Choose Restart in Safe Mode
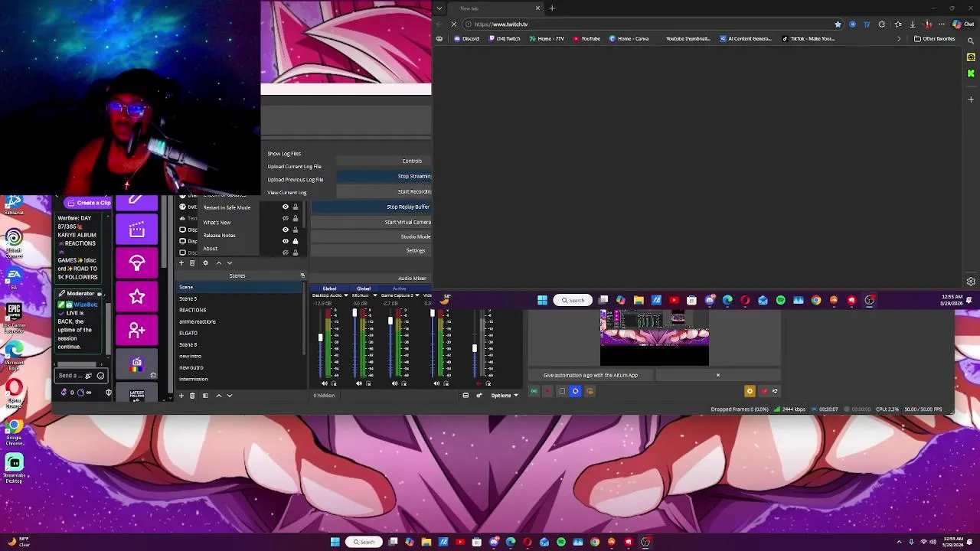This screenshot has height=551, width=980. point(227,207)
